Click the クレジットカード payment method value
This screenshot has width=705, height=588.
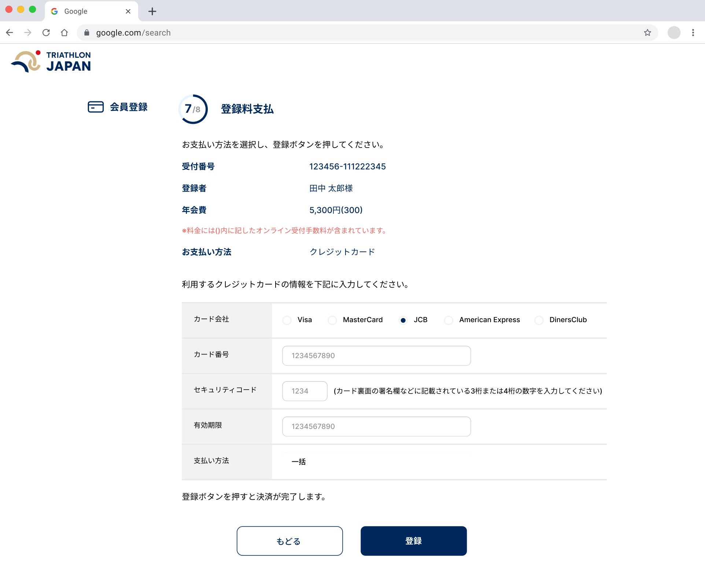click(x=342, y=252)
